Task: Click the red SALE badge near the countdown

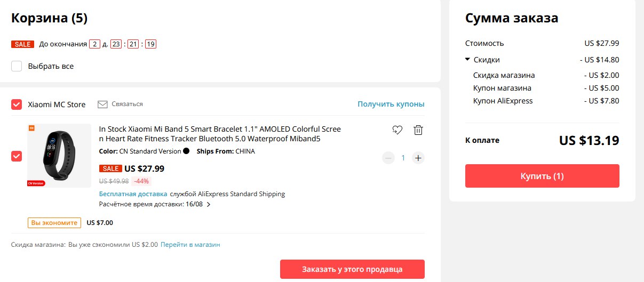Action: [x=23, y=44]
